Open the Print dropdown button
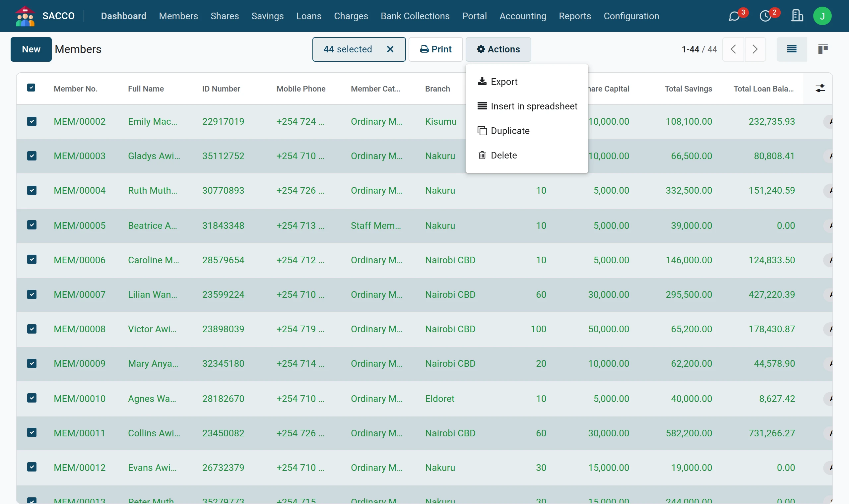 coord(436,49)
